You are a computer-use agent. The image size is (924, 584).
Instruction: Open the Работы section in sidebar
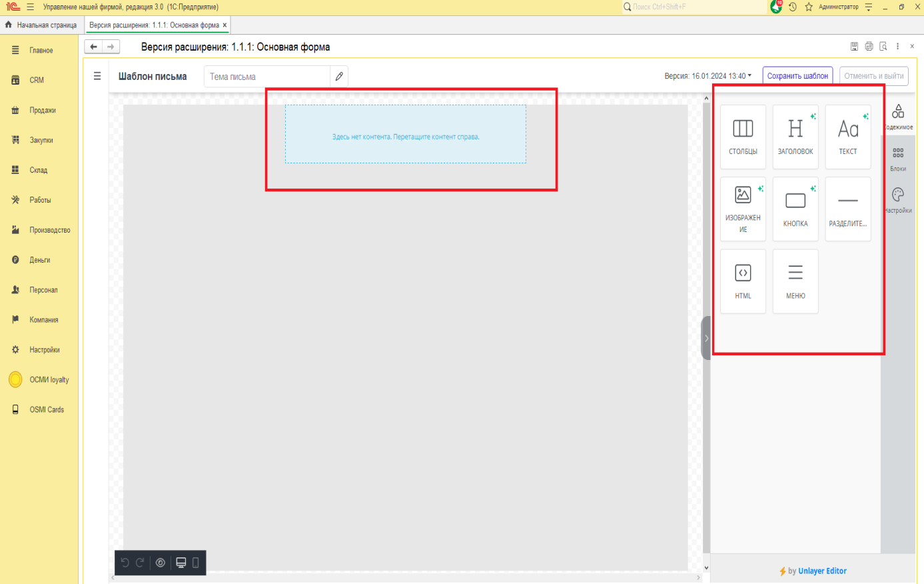(39, 200)
